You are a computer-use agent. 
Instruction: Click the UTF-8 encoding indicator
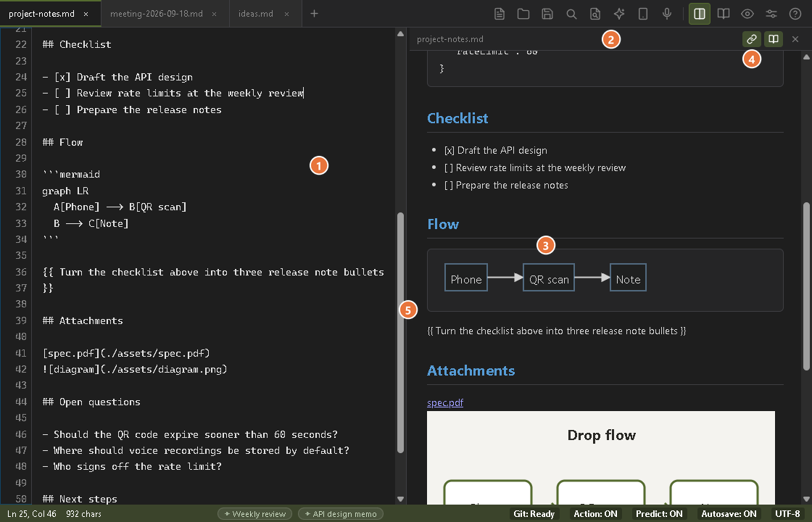click(787, 514)
